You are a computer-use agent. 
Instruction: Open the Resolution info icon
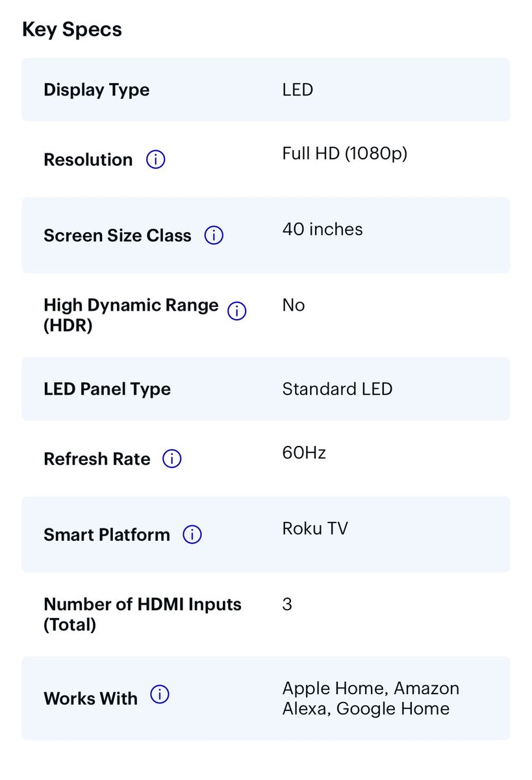[156, 160]
